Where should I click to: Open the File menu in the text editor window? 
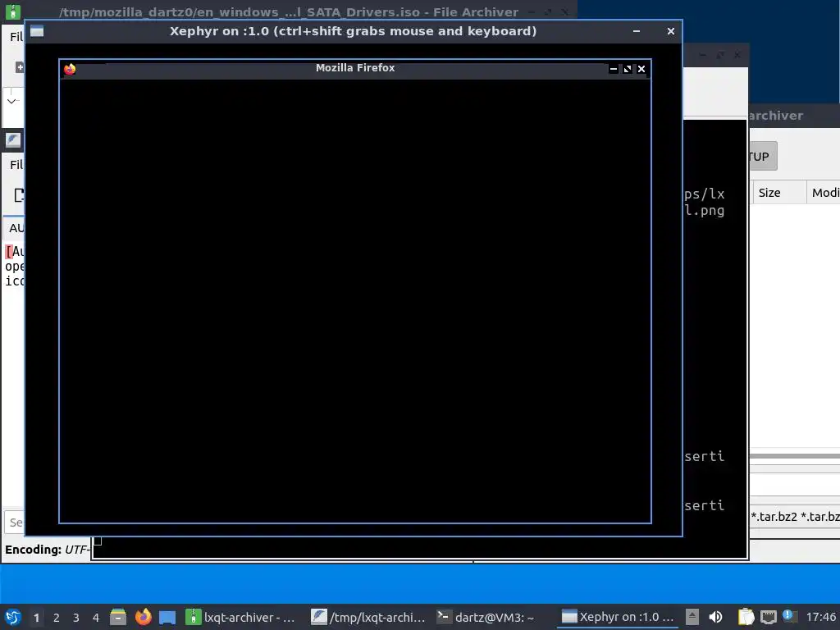pyautogui.click(x=16, y=164)
